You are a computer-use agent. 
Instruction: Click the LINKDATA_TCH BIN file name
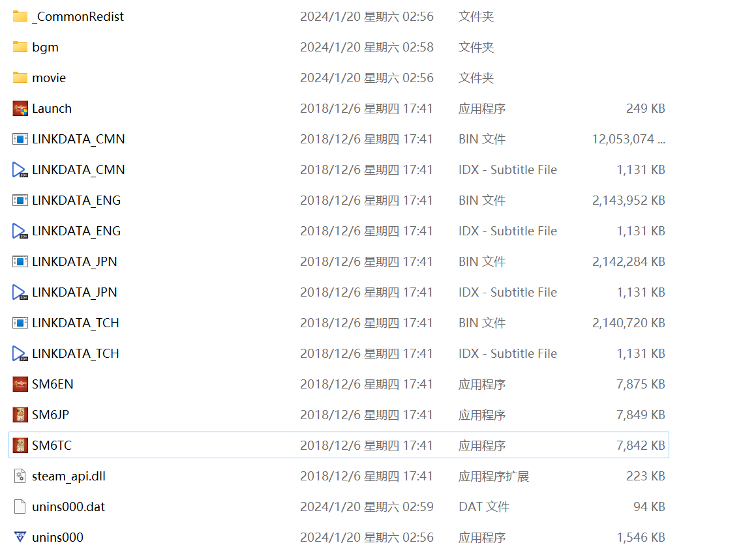(75, 323)
